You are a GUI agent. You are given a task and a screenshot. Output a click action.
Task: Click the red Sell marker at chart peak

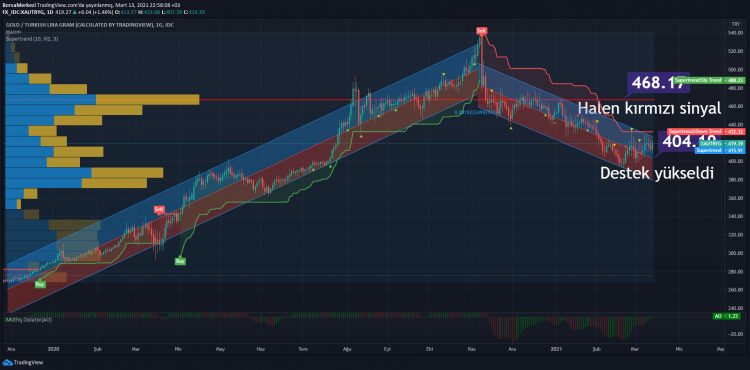tap(481, 31)
